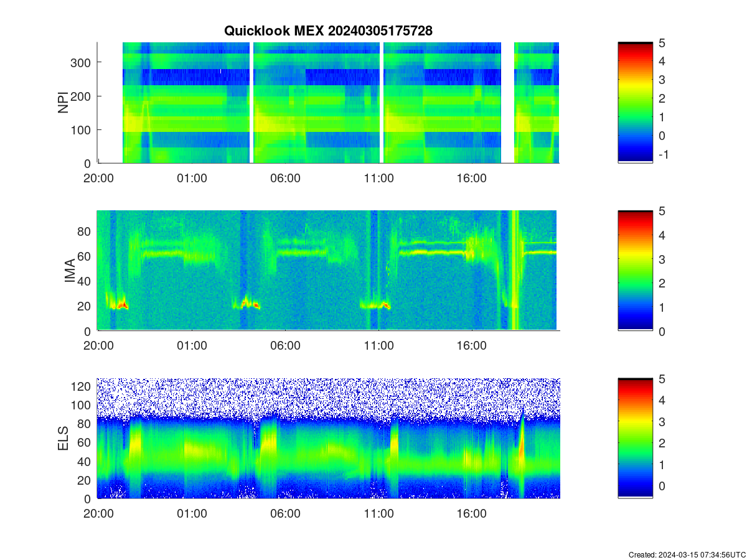Open the NPI spectrogram plot panel
Screen dimensions: 747x560
tap(328, 103)
